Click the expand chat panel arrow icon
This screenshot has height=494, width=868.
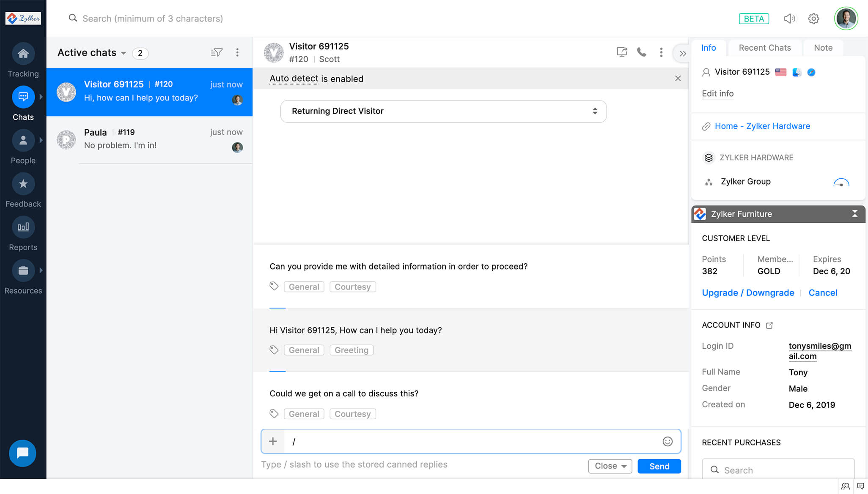[683, 53]
